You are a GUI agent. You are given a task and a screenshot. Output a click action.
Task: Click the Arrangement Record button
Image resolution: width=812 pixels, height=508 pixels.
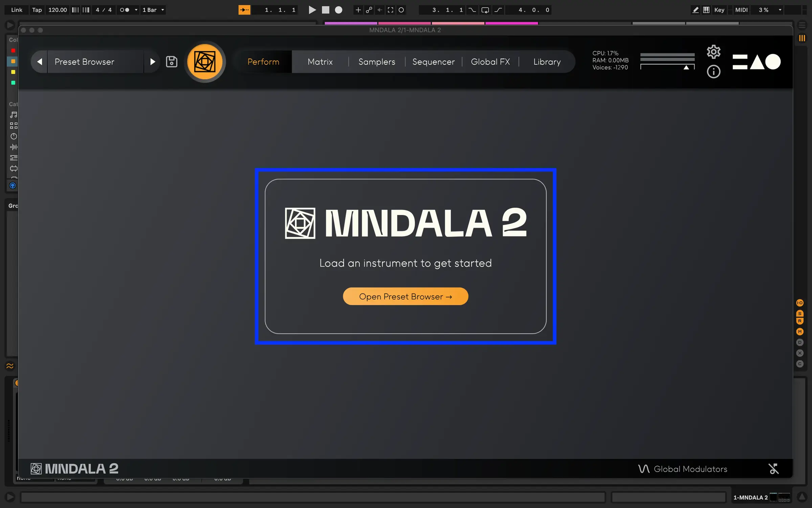(x=339, y=10)
